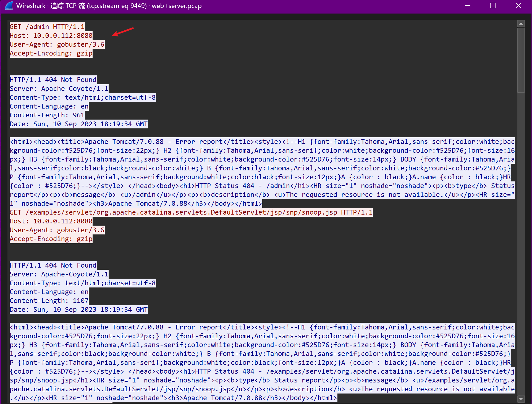This screenshot has width=532, height=404.
Task: Maximize the Follow TCP Stream window
Action: pos(493,6)
